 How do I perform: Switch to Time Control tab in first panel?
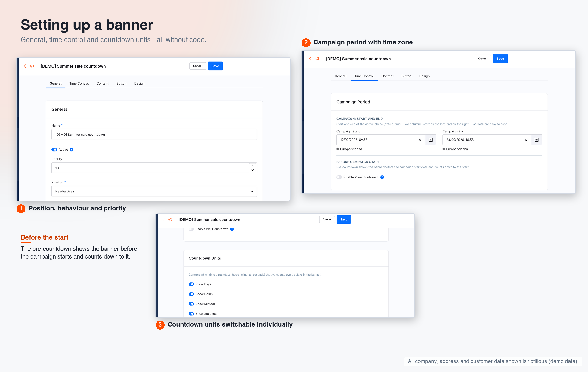(79, 83)
